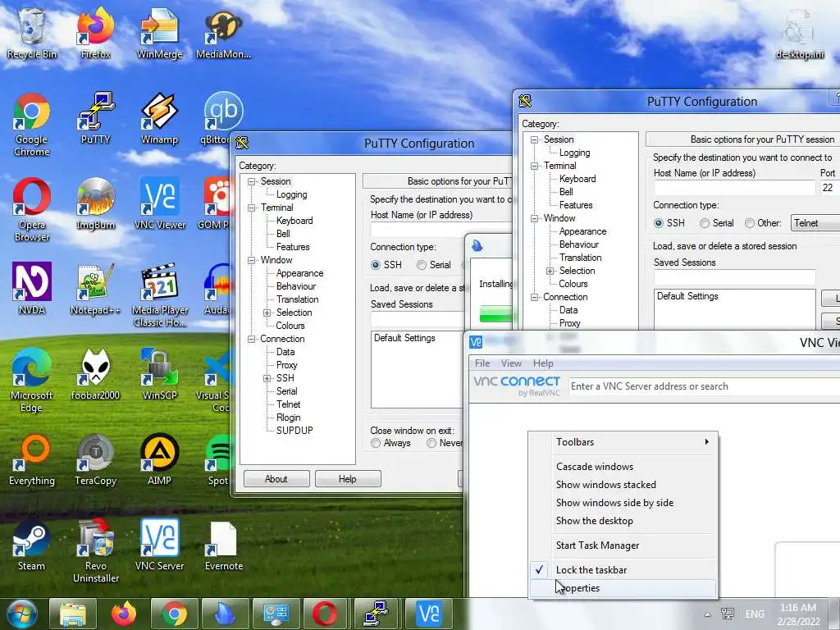
Task: Select the WinSCP desktop shortcut
Action: [x=159, y=374]
